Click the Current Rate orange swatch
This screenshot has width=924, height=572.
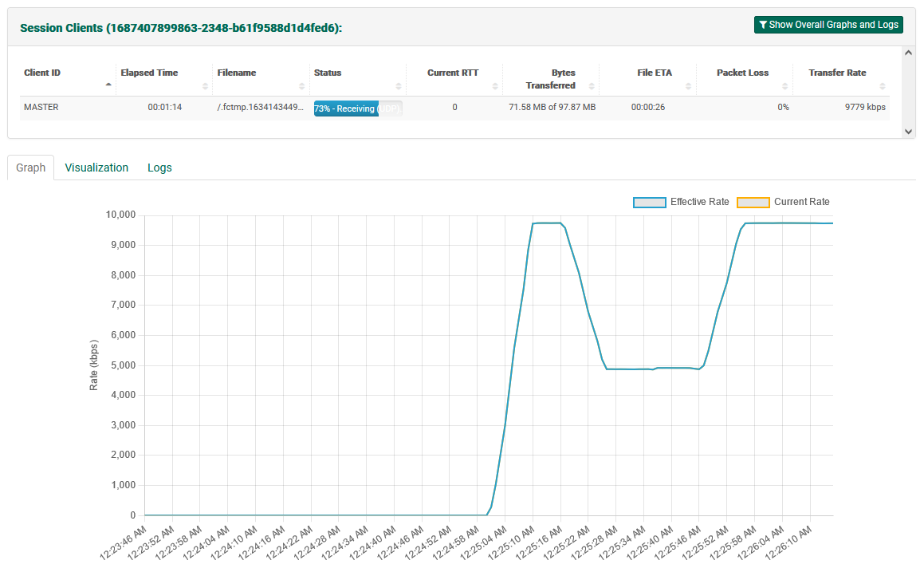pos(753,203)
